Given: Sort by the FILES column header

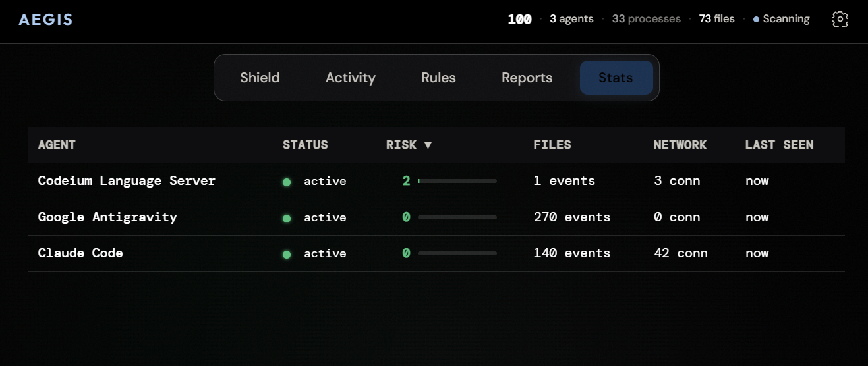Looking at the screenshot, I should pyautogui.click(x=552, y=145).
